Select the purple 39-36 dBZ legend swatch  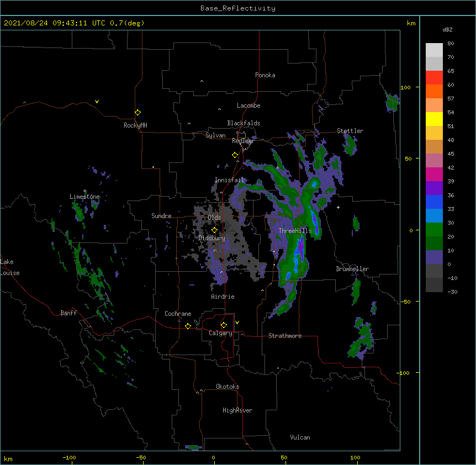coord(434,188)
